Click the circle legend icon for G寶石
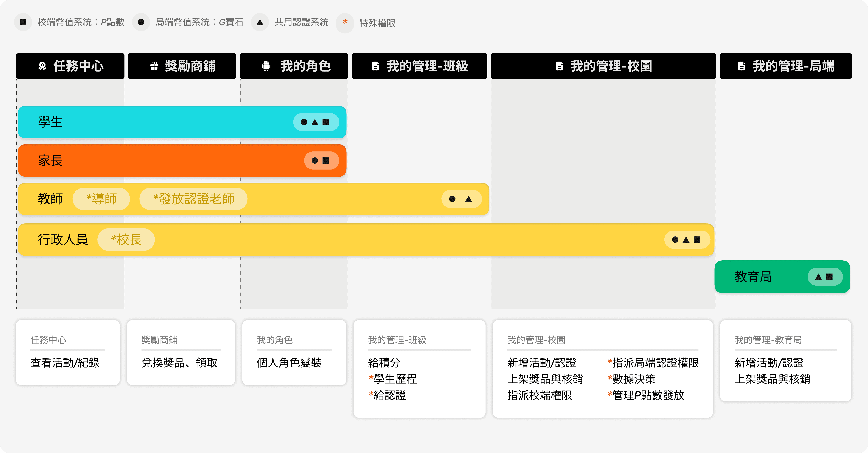The width and height of the screenshot is (868, 453). pos(141,22)
